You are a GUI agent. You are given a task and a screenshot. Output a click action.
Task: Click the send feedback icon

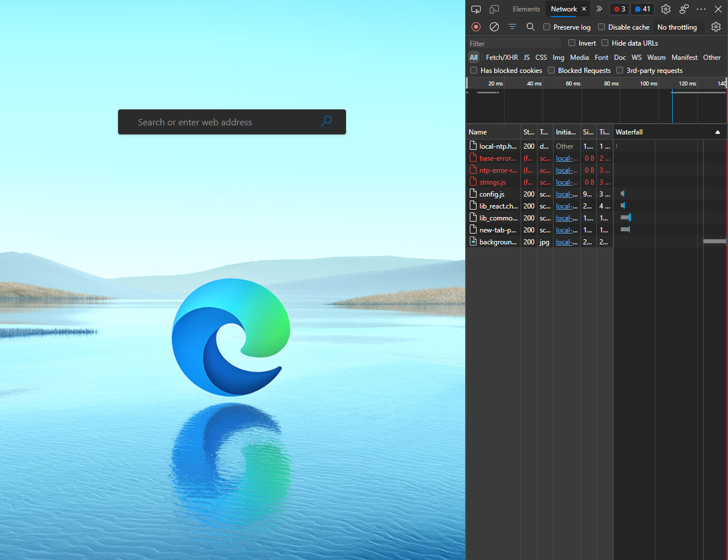(x=684, y=9)
